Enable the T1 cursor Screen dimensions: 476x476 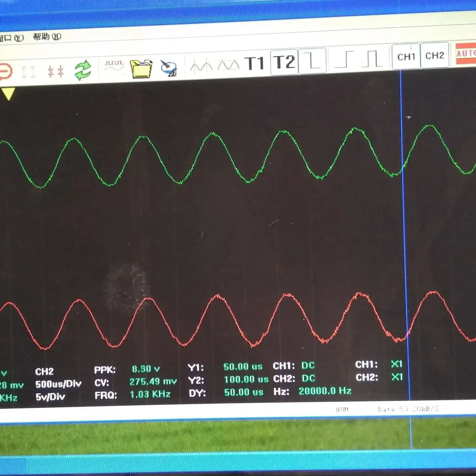click(254, 63)
